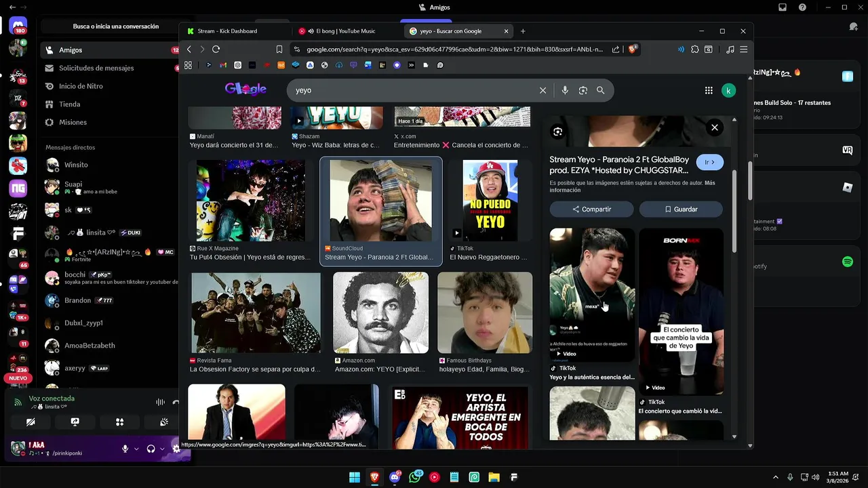
Task: Submit search with magnifier icon
Action: pyautogui.click(x=601, y=90)
